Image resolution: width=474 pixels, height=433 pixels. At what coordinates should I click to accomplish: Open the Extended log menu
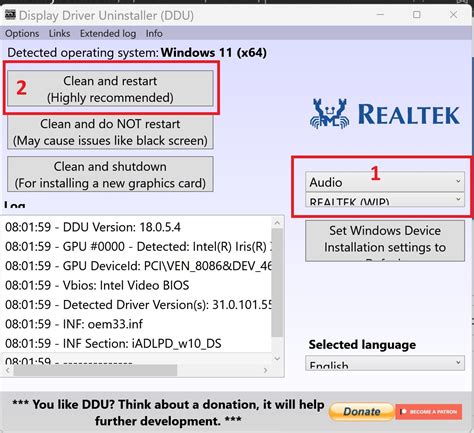(x=108, y=34)
